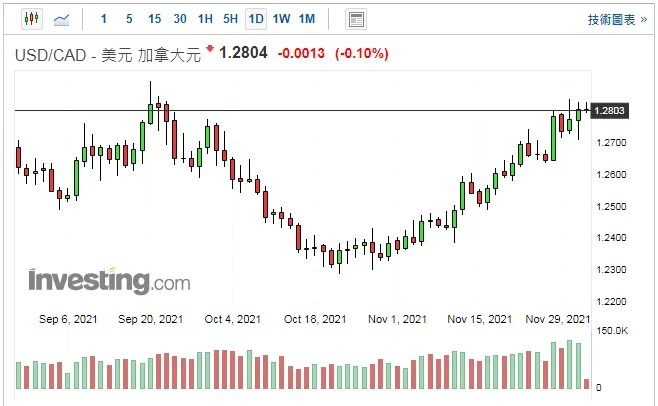Click the Nov 15, 2021 date label

point(479,320)
